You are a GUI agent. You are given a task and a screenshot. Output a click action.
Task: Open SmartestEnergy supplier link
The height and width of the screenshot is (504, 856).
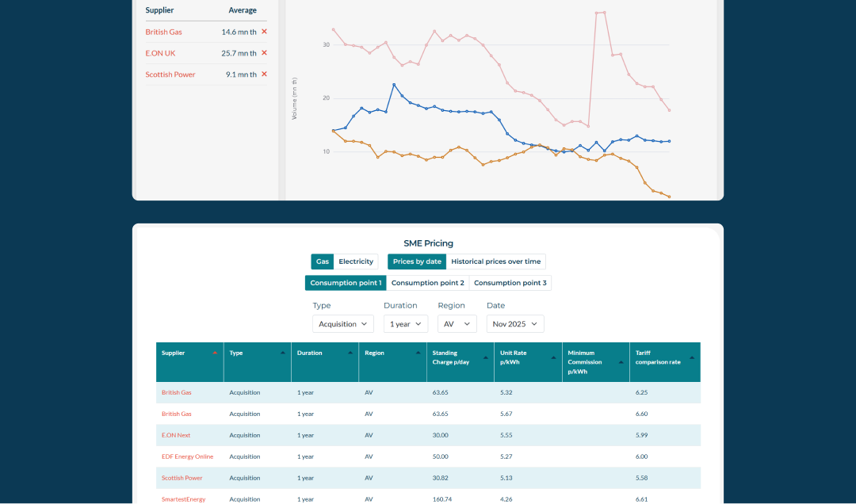click(x=183, y=499)
